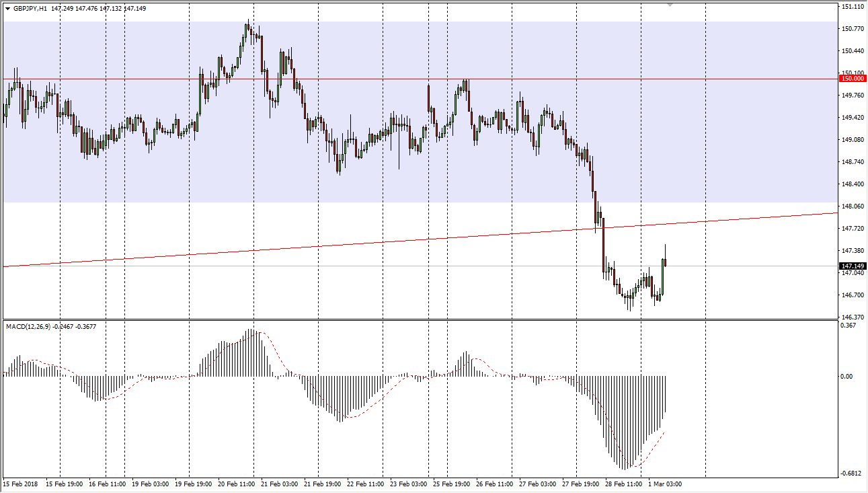
Task: Click the -0.6812 MACD scale value
Action: coord(851,473)
